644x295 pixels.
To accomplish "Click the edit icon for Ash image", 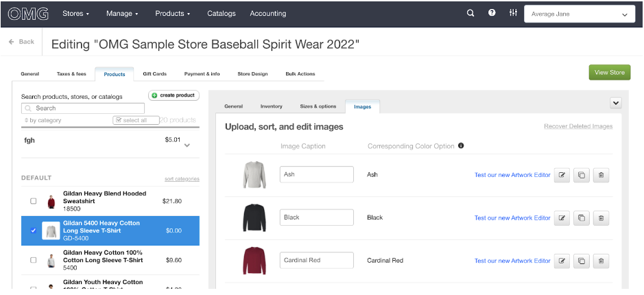I will point(562,175).
